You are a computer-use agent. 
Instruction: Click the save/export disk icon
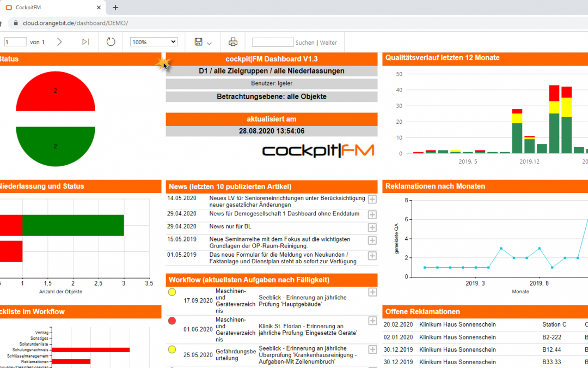199,42
